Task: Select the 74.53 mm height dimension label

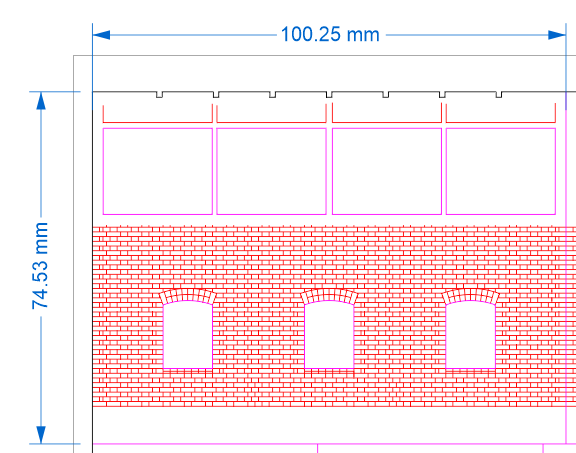Action: point(40,266)
